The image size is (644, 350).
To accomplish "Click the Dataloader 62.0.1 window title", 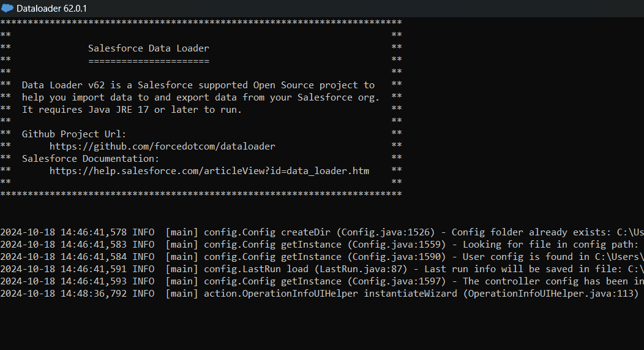I will [x=51, y=8].
